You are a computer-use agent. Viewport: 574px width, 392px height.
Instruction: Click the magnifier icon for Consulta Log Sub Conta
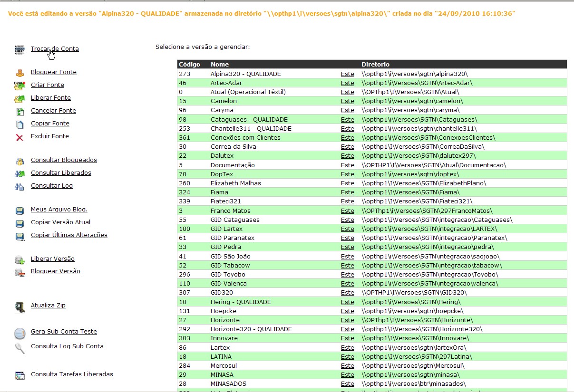click(x=19, y=348)
